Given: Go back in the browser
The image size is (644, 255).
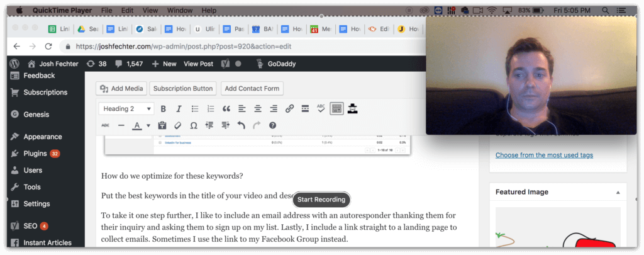Looking at the screenshot, I should (16, 47).
